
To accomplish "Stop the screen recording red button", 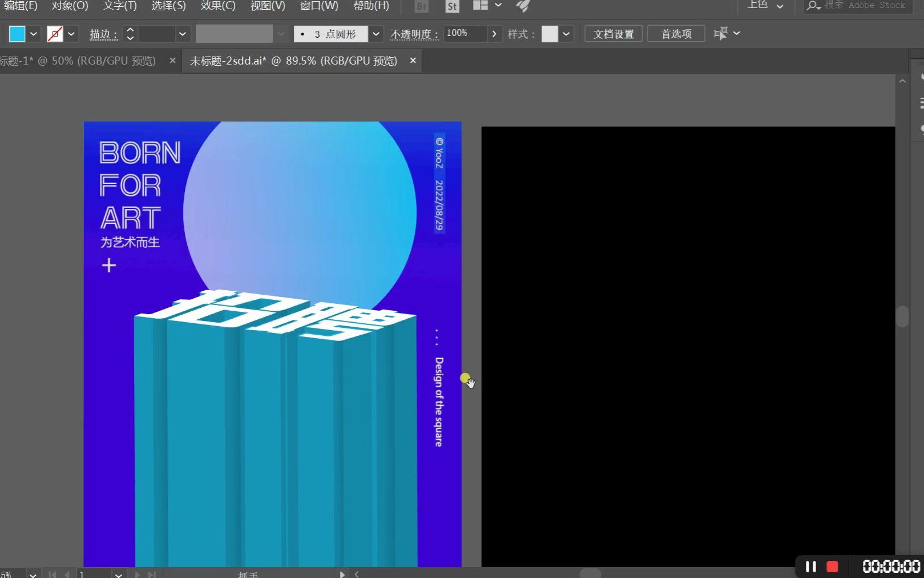I will [833, 567].
